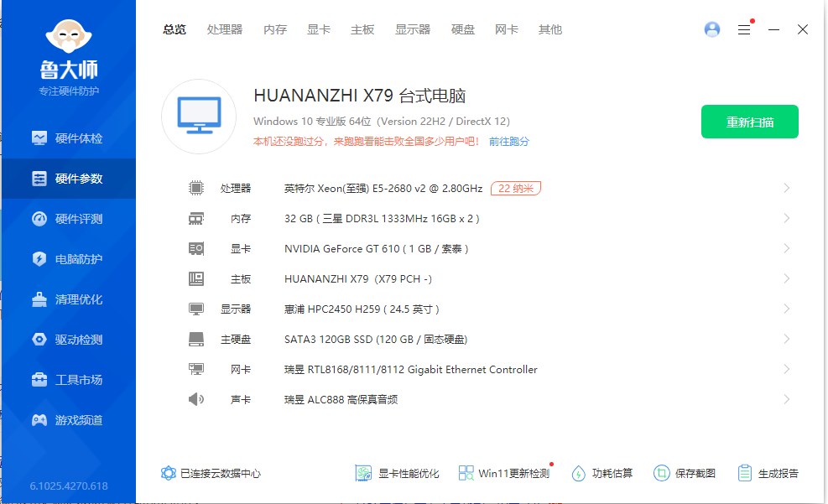Click 保存截图 to save screenshot

[x=685, y=473]
